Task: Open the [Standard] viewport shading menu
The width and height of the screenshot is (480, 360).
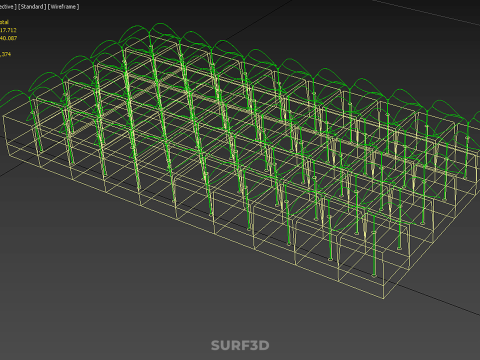Action: pos(32,7)
